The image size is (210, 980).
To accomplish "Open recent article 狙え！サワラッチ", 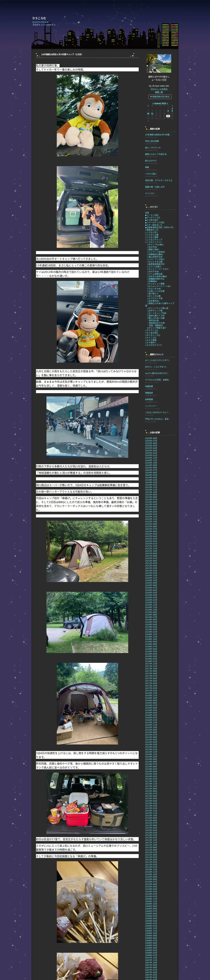I will [x=153, y=148].
